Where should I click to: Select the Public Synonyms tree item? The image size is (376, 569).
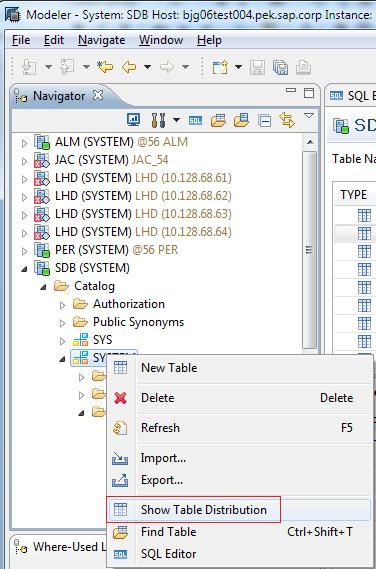tap(138, 322)
